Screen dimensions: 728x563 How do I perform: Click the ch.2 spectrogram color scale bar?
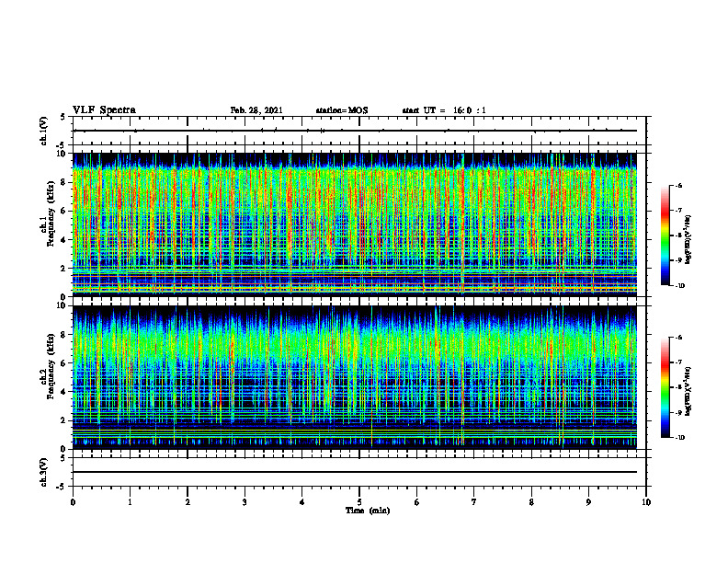click(665, 387)
